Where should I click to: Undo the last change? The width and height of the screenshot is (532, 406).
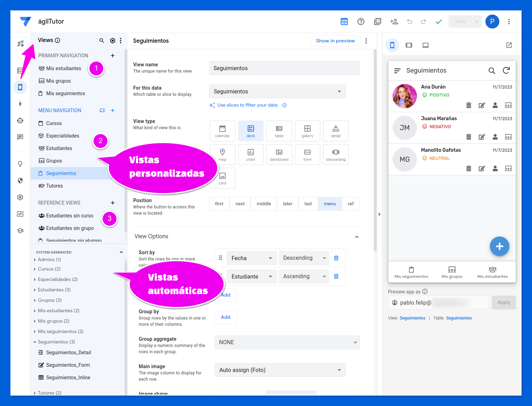click(x=410, y=22)
